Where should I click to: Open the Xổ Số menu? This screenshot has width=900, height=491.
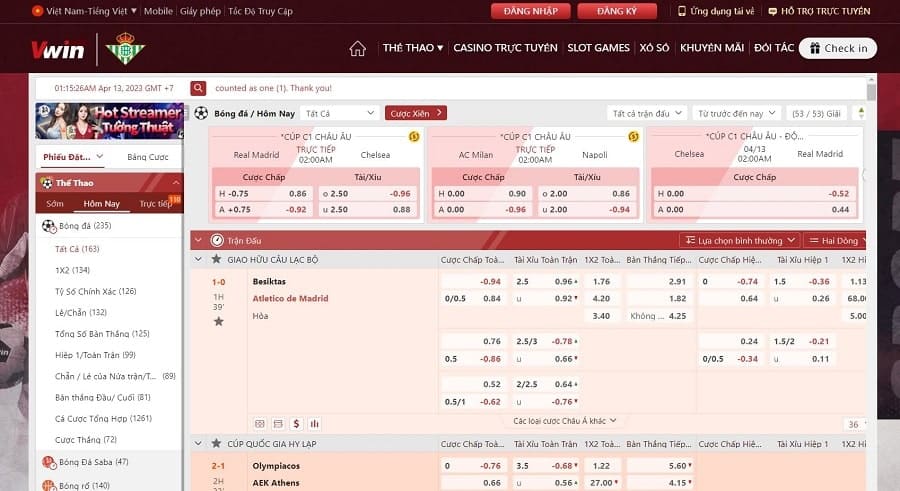point(654,48)
